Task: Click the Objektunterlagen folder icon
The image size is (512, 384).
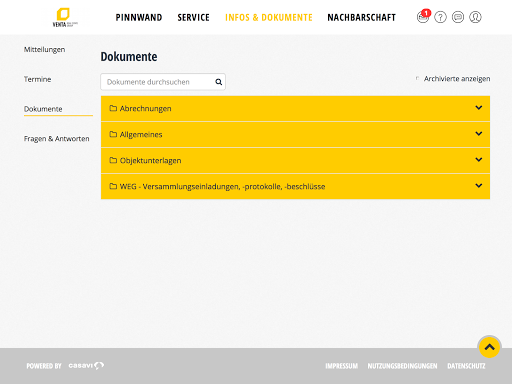Action: 113,160
